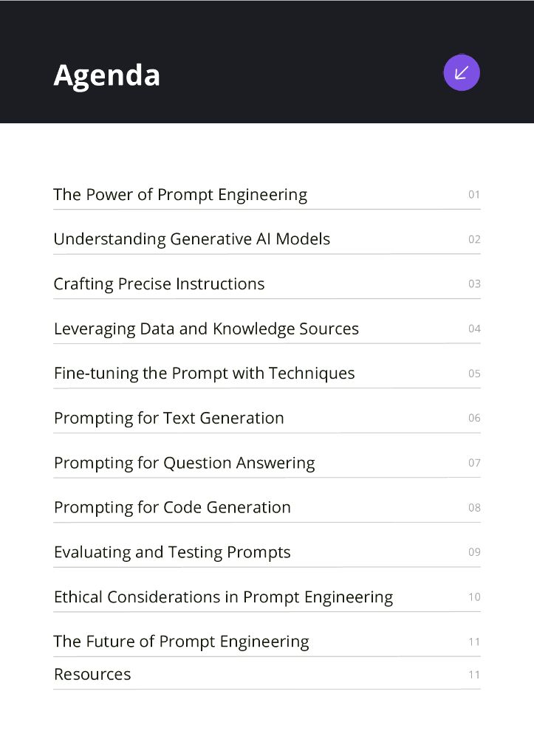Click page number 04
This screenshot has width=534, height=756.
(x=474, y=329)
